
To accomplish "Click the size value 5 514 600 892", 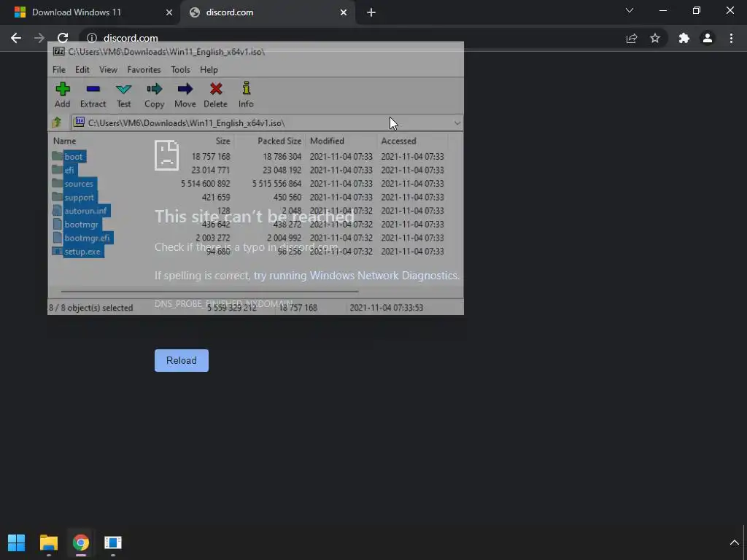I will tap(205, 183).
